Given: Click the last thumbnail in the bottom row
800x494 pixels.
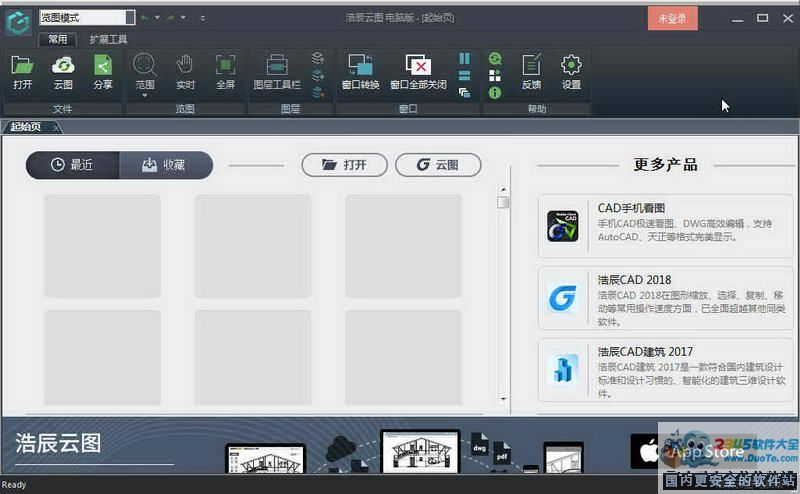Looking at the screenshot, I should tap(404, 358).
